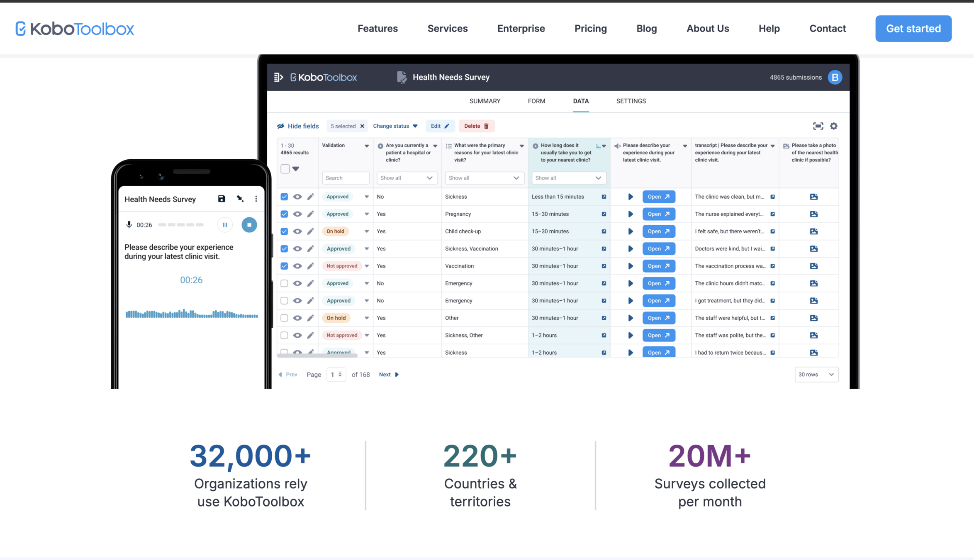Edit first row with pencil icon
Image resolution: width=974 pixels, height=560 pixels.
pyautogui.click(x=310, y=197)
